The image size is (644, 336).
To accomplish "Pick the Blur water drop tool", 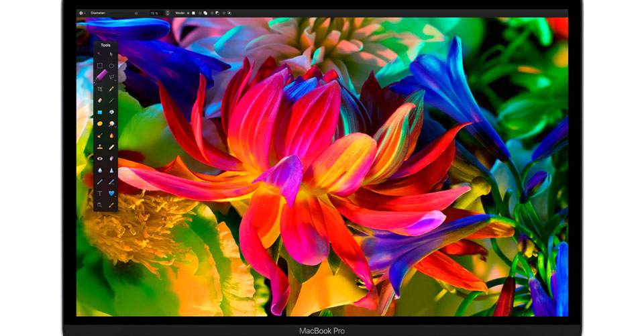I will (x=100, y=170).
